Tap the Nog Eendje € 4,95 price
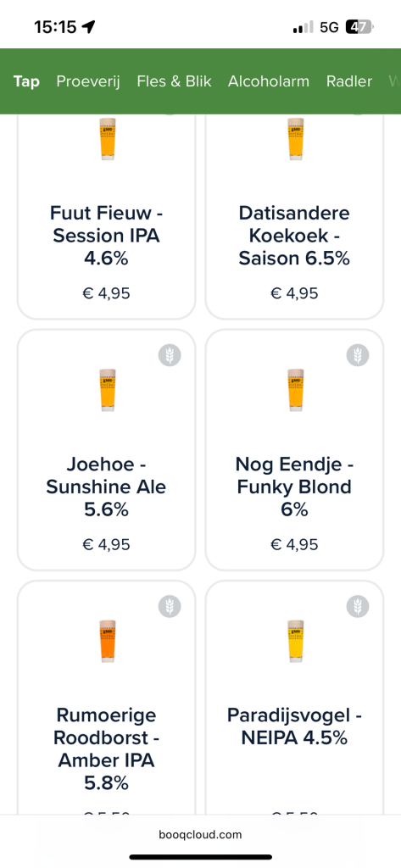Image resolution: width=401 pixels, height=868 pixels. pyautogui.click(x=294, y=545)
